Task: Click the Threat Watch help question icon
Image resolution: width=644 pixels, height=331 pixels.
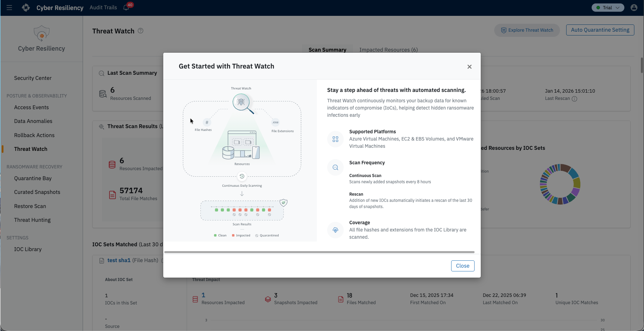Action: pyautogui.click(x=141, y=31)
